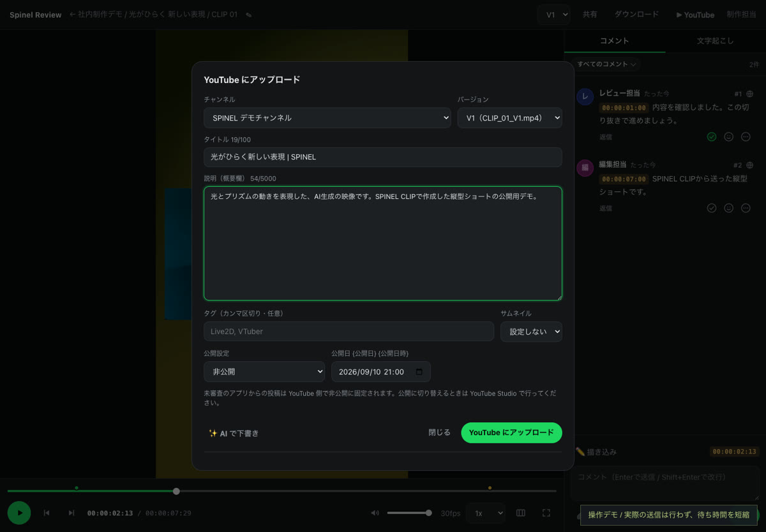Click the playhead knob on the timeline

click(176, 491)
